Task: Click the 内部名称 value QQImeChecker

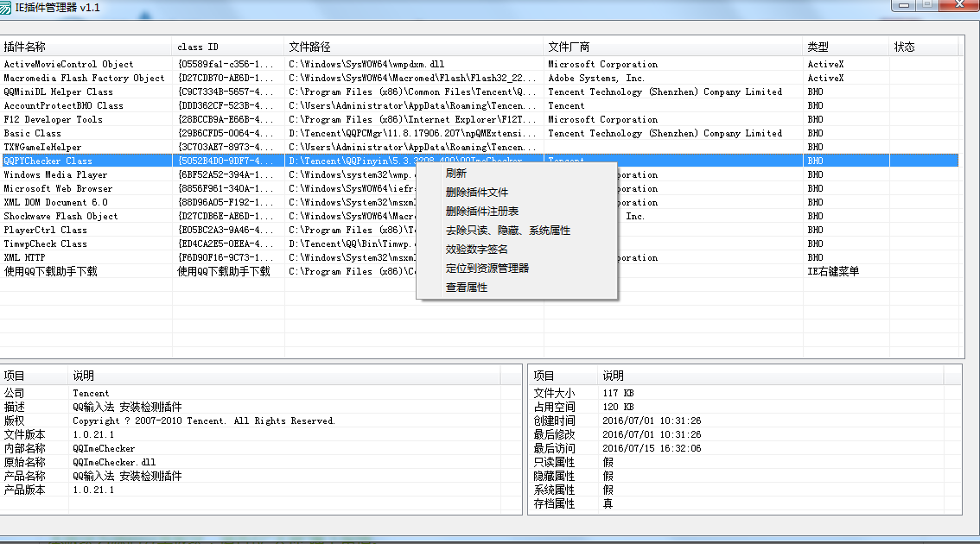Action: [104, 448]
